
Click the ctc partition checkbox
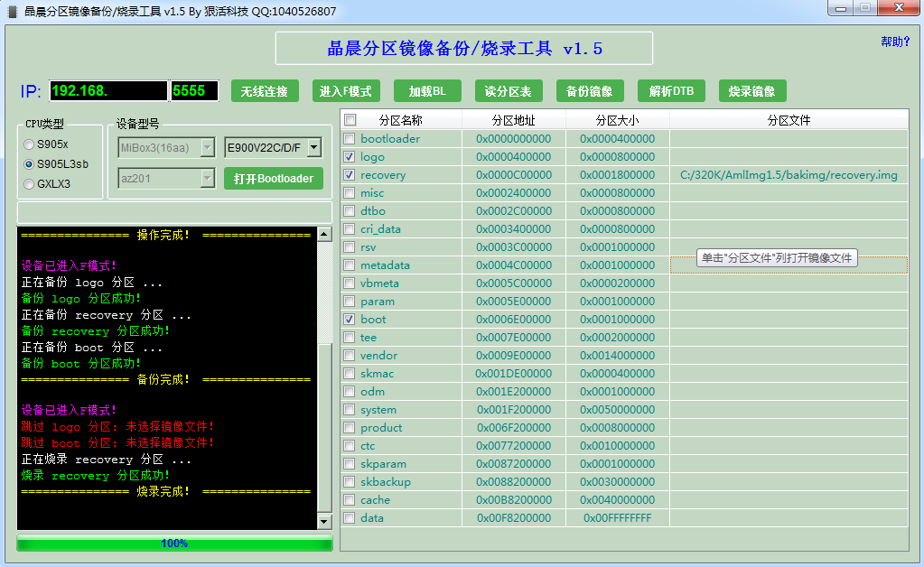tap(350, 446)
